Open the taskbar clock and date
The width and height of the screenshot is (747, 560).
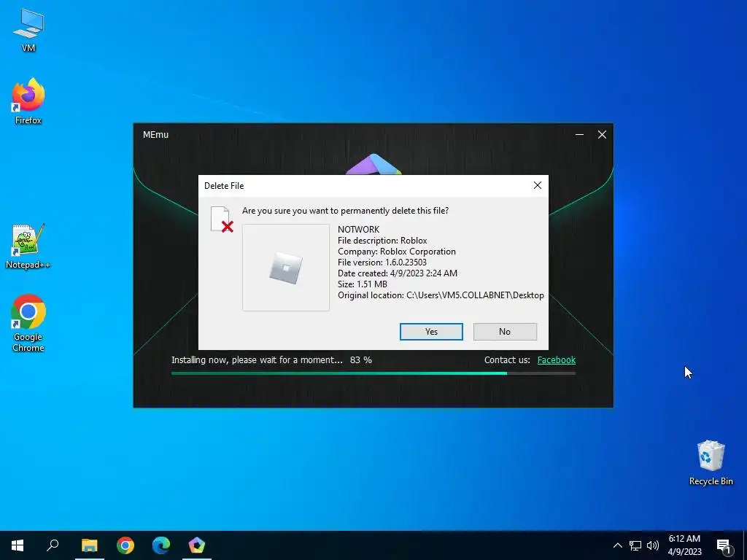[x=684, y=545]
